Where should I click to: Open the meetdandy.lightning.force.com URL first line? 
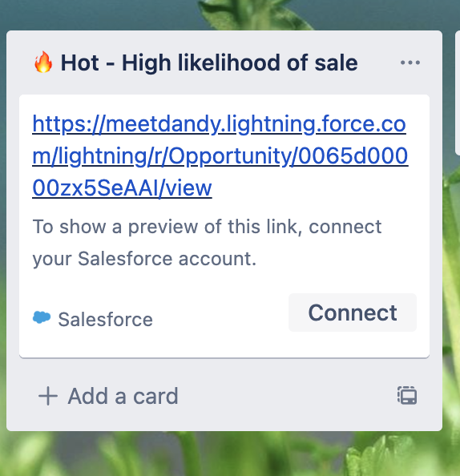pyautogui.click(x=219, y=124)
